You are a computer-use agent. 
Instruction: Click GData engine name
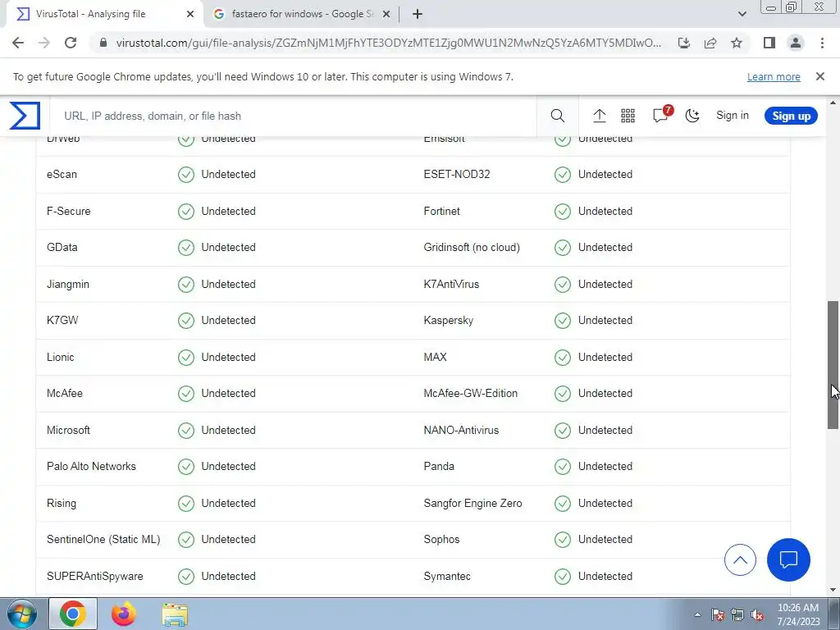62,247
